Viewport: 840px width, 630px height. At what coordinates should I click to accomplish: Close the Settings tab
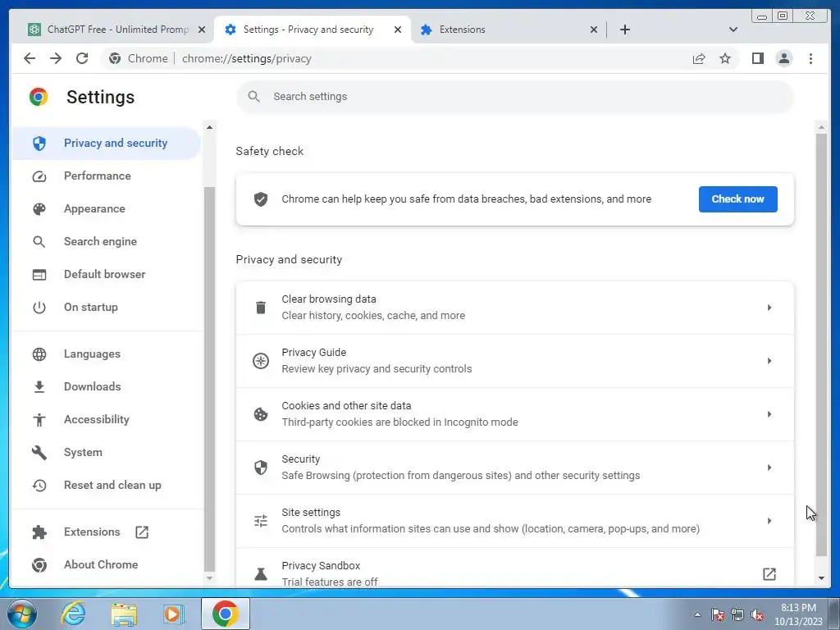pyautogui.click(x=398, y=30)
